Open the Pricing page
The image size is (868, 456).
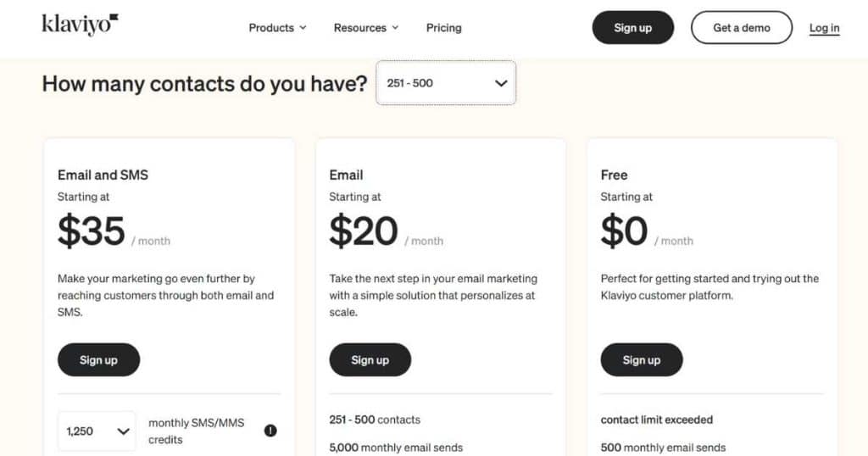444,28
